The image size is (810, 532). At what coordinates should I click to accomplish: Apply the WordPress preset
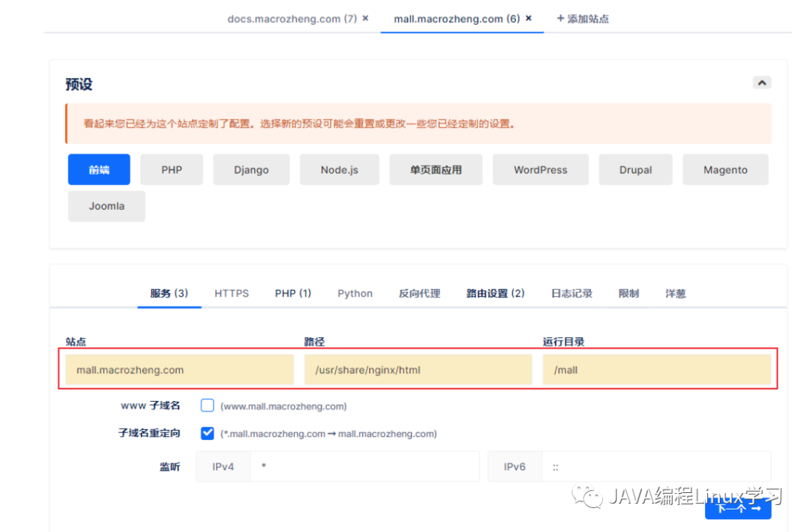coord(540,169)
